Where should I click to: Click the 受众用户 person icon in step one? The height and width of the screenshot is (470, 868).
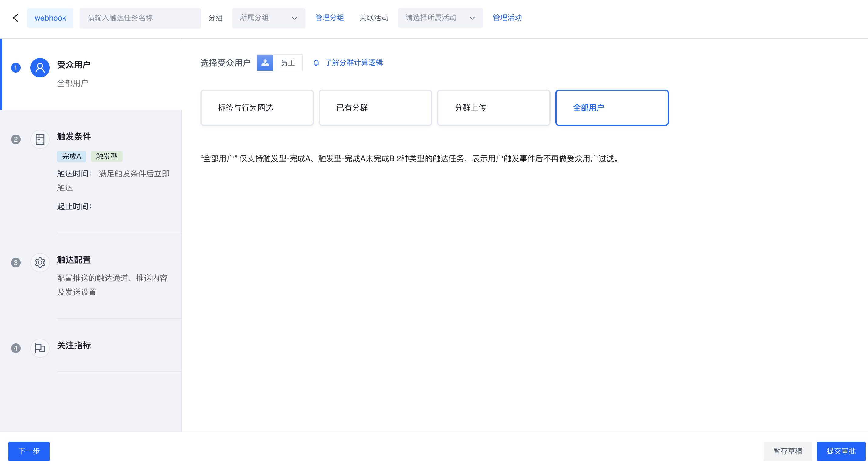tap(40, 67)
